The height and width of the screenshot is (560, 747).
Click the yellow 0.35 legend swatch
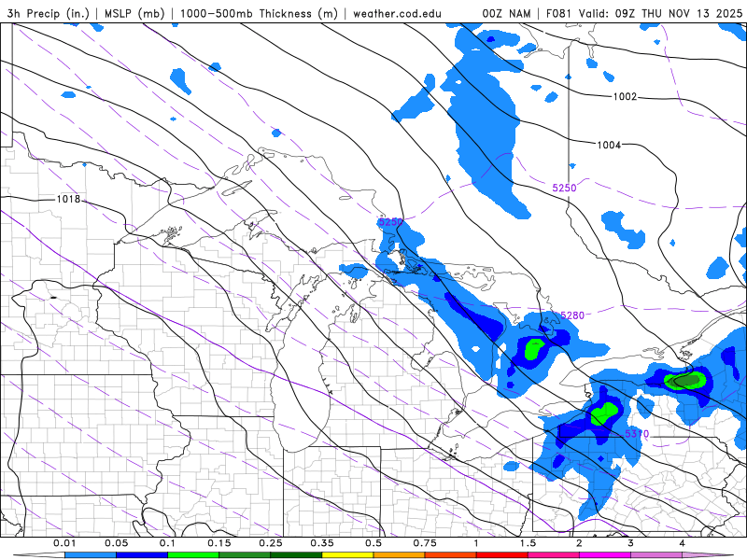click(347, 555)
